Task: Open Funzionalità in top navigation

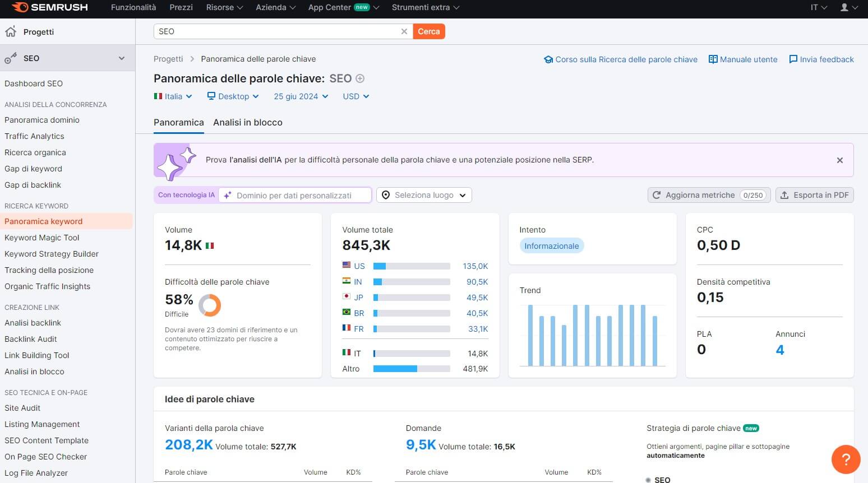Action: coord(133,7)
